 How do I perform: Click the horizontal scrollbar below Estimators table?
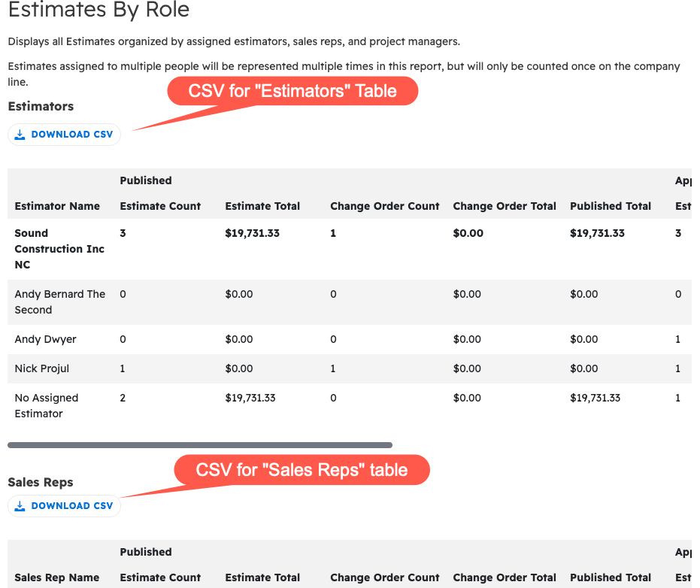pyautogui.click(x=200, y=445)
